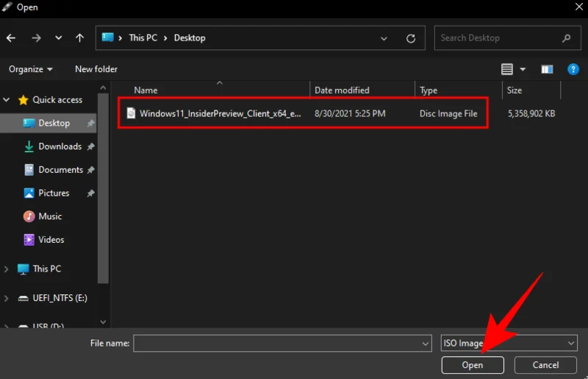Click sidebar scrollbar up arrow

pos(103,88)
